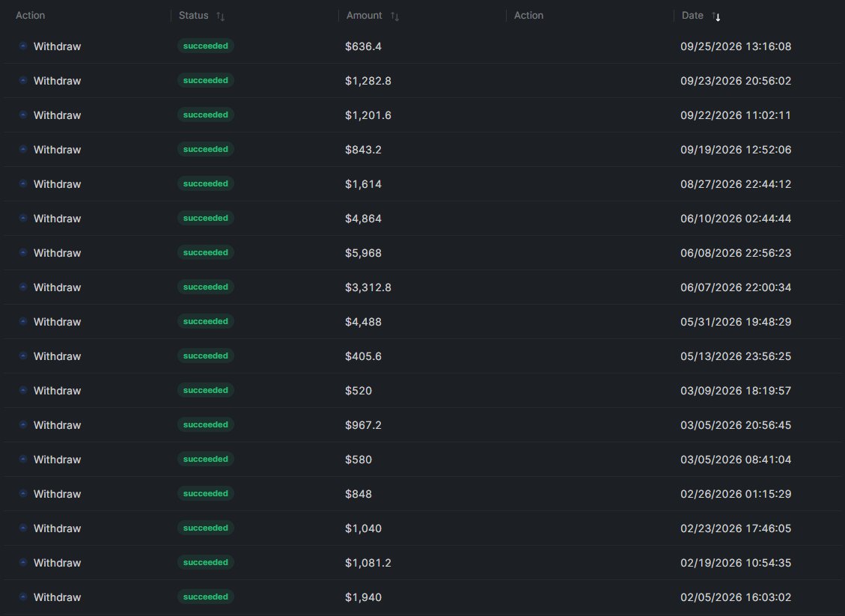This screenshot has height=616, width=845.
Task: Click date 06/07/2026 22:00:34
Action: (736, 288)
